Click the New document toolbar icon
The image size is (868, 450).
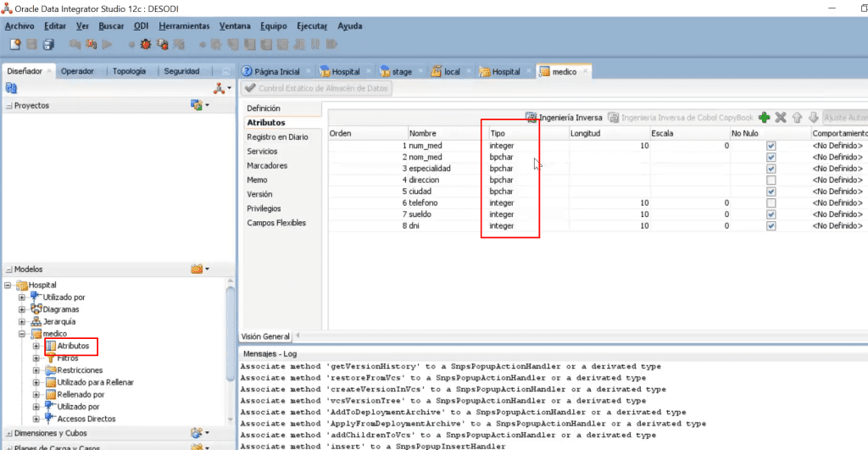click(15, 44)
